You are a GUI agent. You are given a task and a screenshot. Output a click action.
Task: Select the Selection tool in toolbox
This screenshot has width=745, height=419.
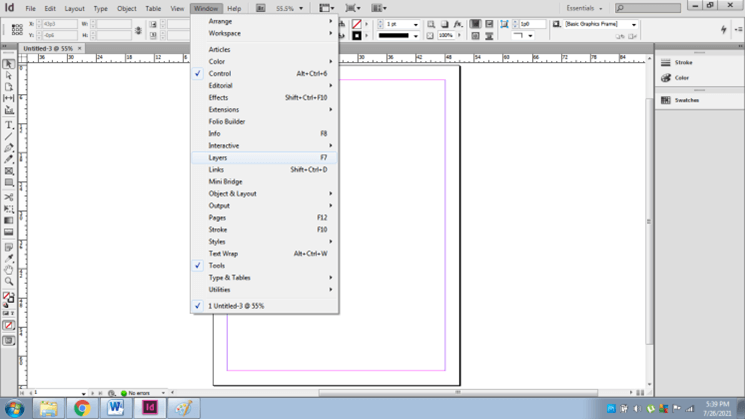[x=9, y=64]
